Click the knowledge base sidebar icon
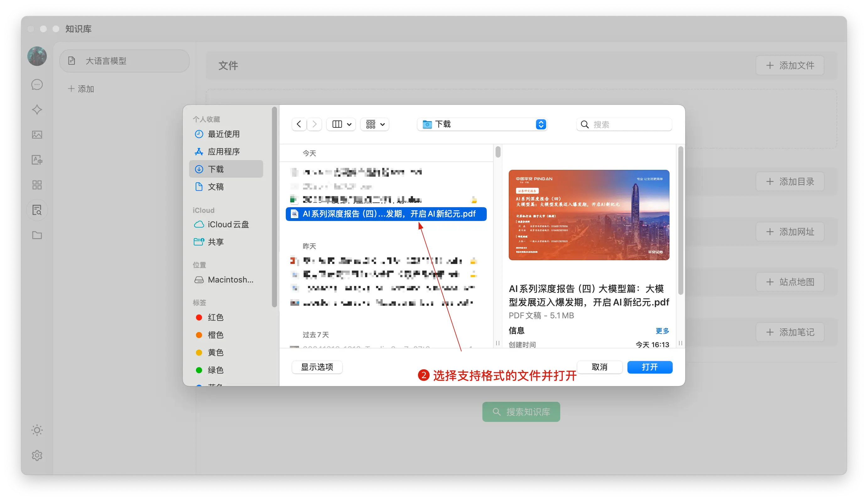The height and width of the screenshot is (501, 868). click(37, 210)
